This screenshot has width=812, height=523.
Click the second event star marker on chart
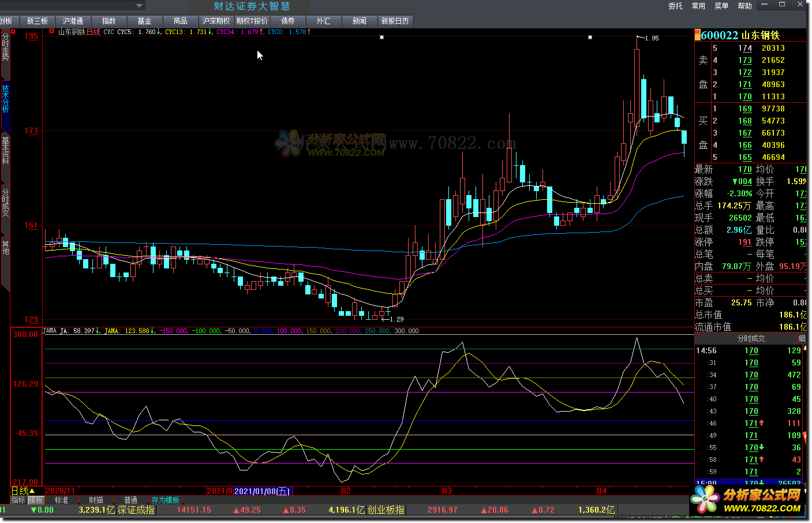(590, 37)
